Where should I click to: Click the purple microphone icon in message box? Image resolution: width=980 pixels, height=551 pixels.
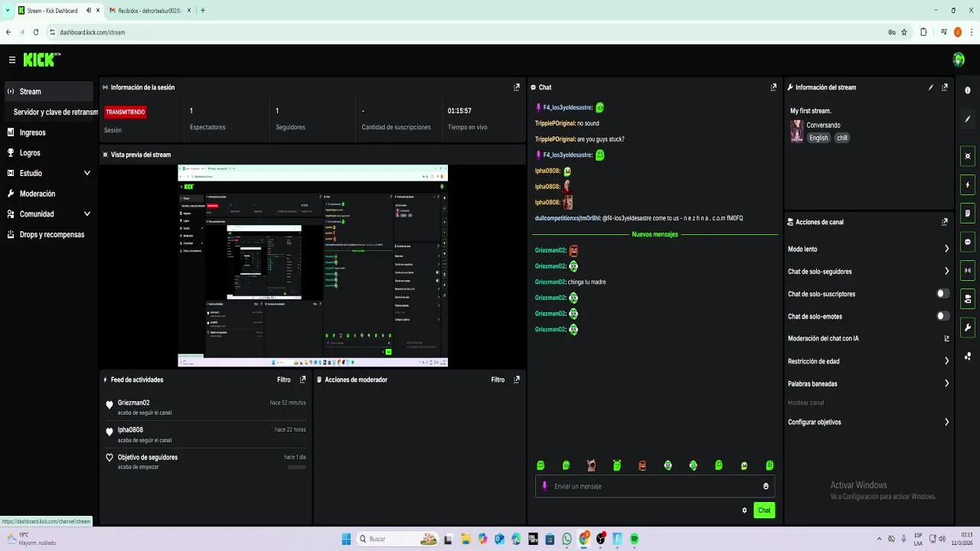[x=544, y=486]
